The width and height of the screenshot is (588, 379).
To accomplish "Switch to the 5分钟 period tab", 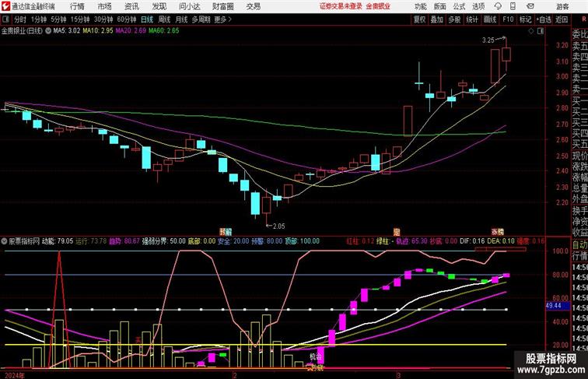I will (x=58, y=19).
